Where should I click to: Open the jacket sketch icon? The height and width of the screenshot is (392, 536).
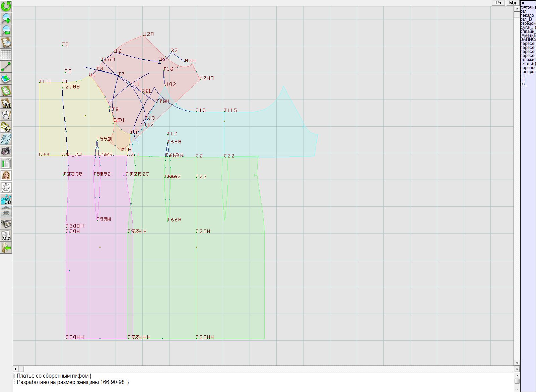point(6,187)
